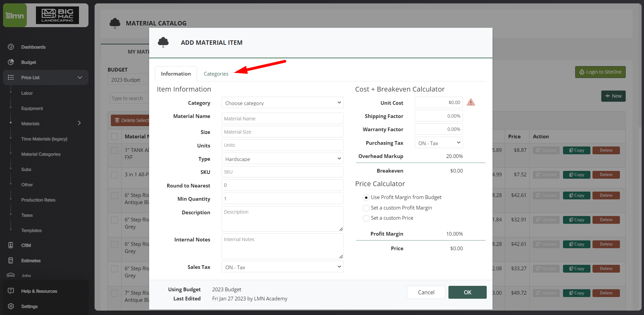Click the Price column header
644x315 pixels.
(x=514, y=136)
